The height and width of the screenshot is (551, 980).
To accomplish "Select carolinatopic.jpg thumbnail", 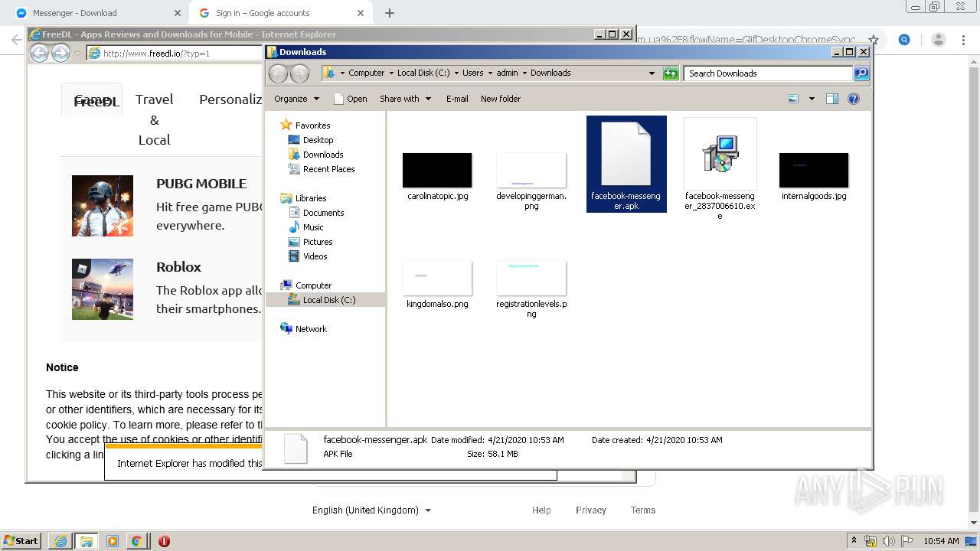I will 437,170.
